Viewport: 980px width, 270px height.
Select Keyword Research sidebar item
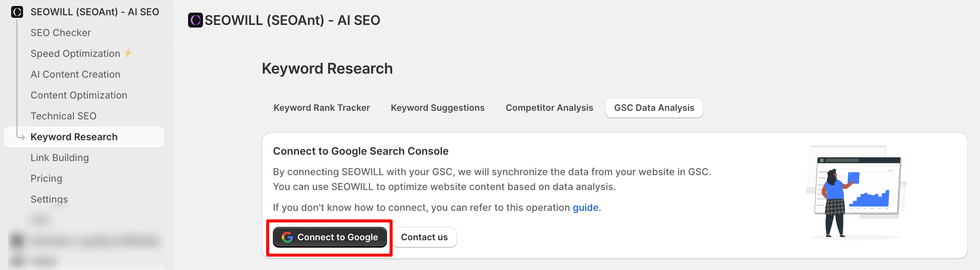74,137
